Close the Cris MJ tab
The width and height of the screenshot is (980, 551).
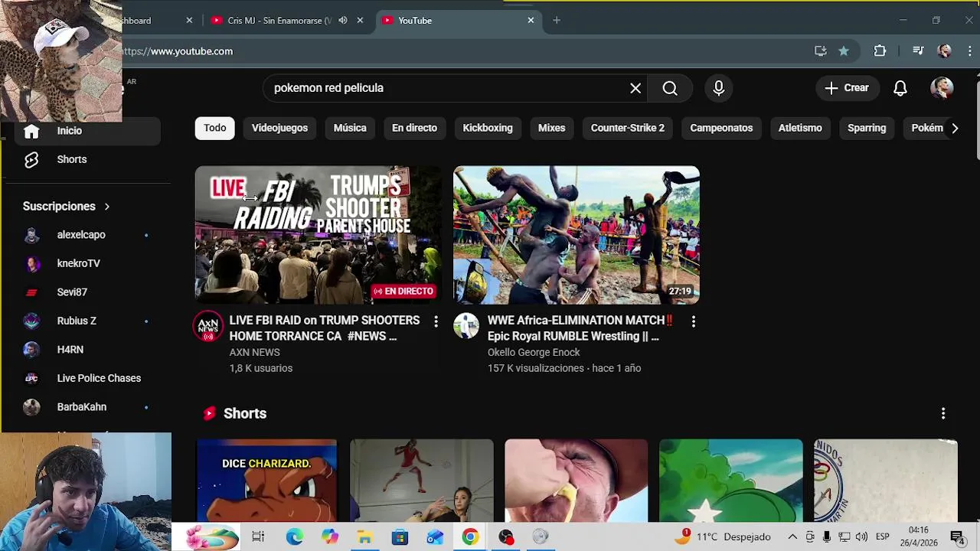pos(360,21)
